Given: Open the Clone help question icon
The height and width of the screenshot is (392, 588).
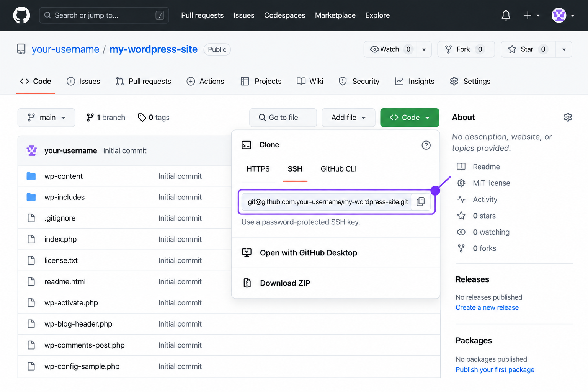Looking at the screenshot, I should pos(426,145).
